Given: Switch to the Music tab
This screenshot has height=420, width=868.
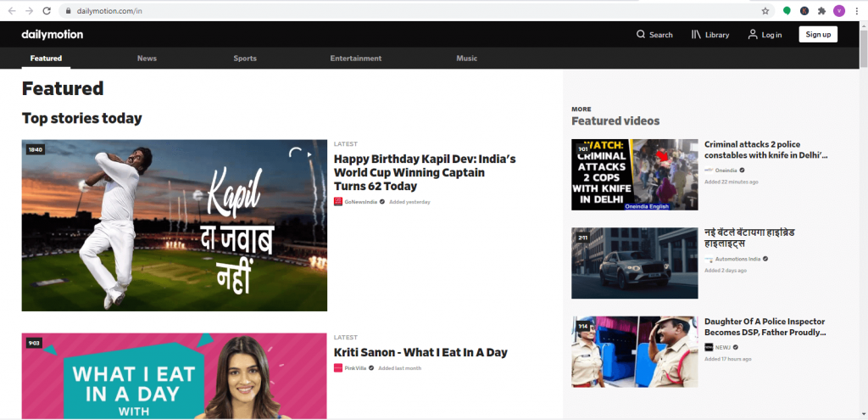Looking at the screenshot, I should 467,59.
